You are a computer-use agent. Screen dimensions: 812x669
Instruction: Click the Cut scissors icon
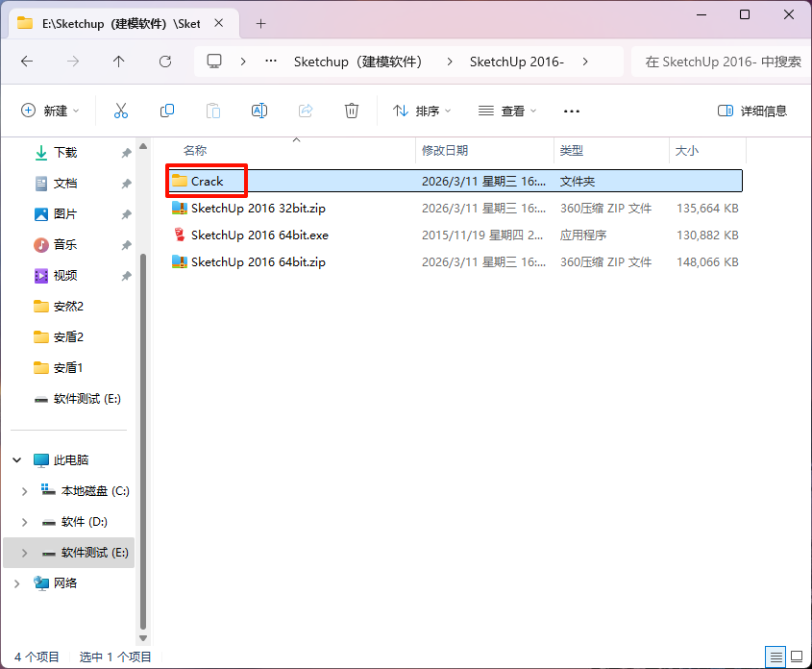(121, 111)
